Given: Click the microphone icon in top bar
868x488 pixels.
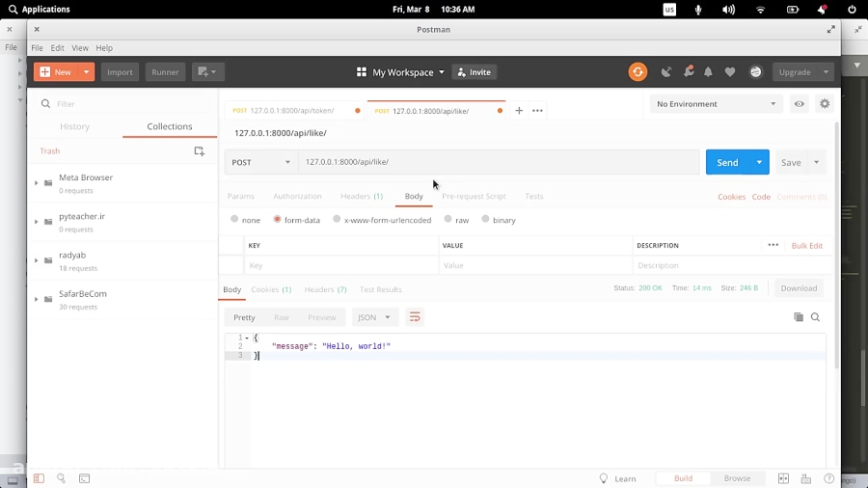Looking at the screenshot, I should (x=698, y=10).
